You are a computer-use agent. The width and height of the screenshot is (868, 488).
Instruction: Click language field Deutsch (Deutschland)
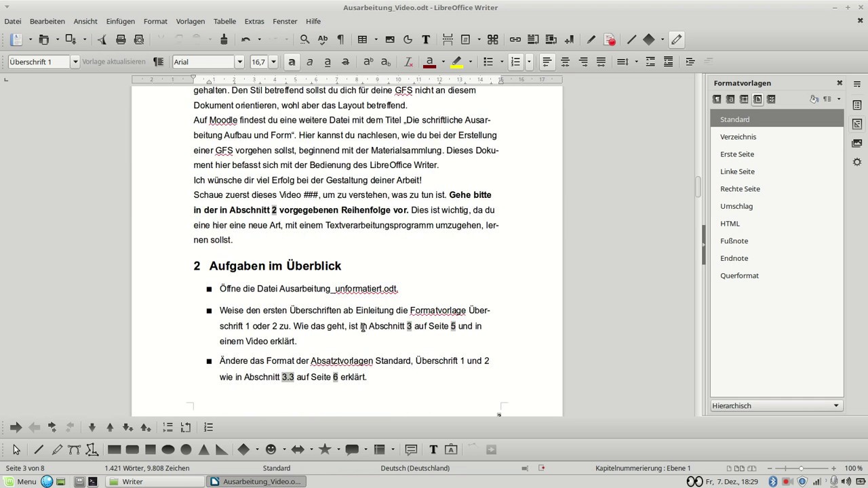coord(415,468)
